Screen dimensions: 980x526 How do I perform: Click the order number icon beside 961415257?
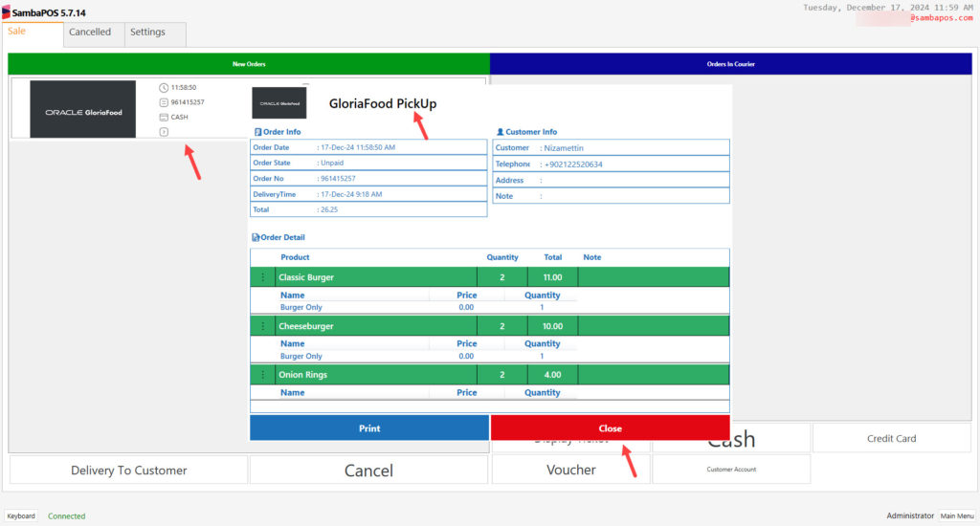click(164, 102)
